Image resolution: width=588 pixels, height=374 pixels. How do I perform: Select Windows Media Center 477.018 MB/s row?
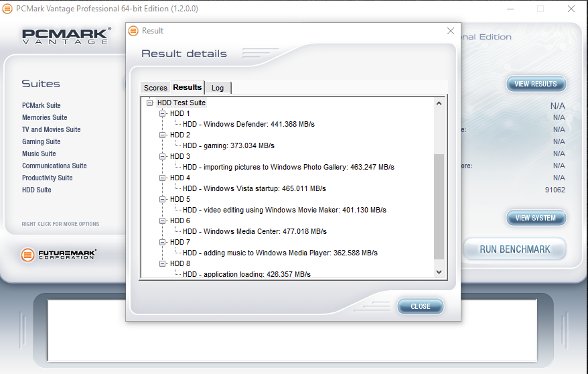(x=254, y=231)
